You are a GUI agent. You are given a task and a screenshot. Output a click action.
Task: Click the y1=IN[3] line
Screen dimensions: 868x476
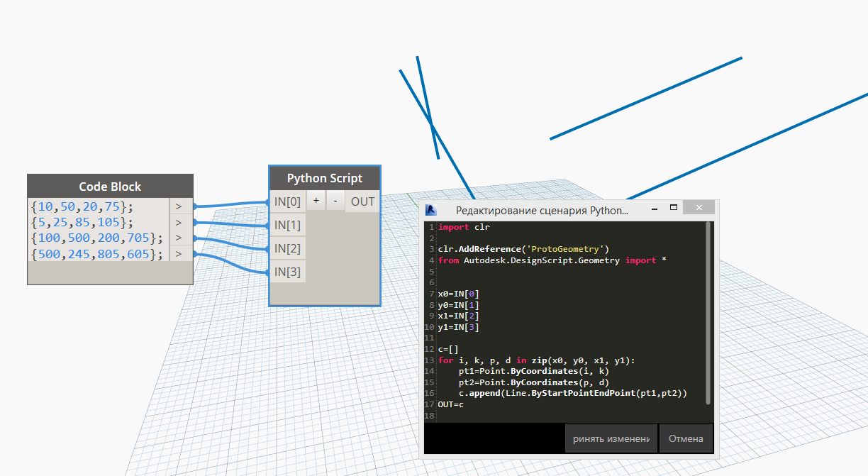click(x=459, y=327)
